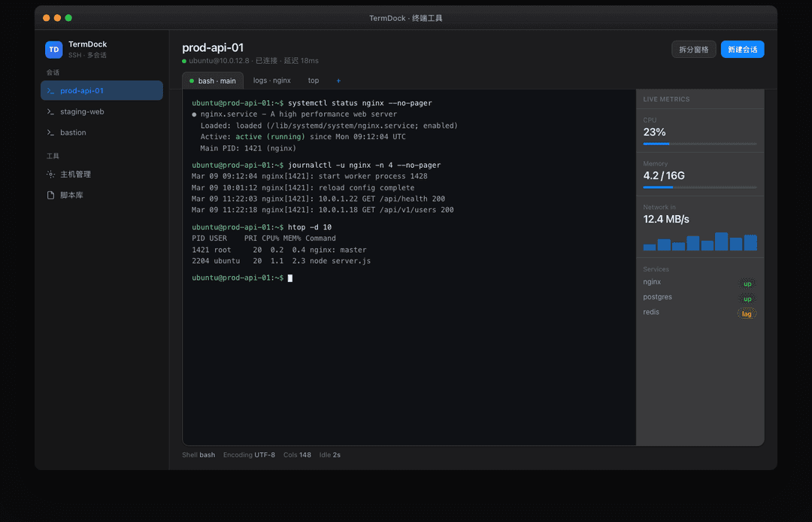The height and width of the screenshot is (522, 812).
Task: Click process row '2204 ubuntu node server.js'
Action: coord(281,261)
